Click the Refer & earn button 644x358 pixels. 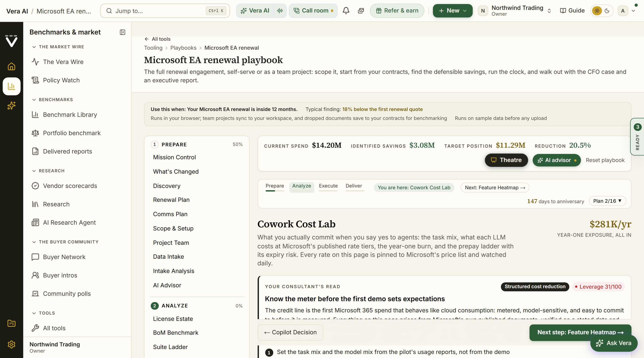click(x=397, y=11)
